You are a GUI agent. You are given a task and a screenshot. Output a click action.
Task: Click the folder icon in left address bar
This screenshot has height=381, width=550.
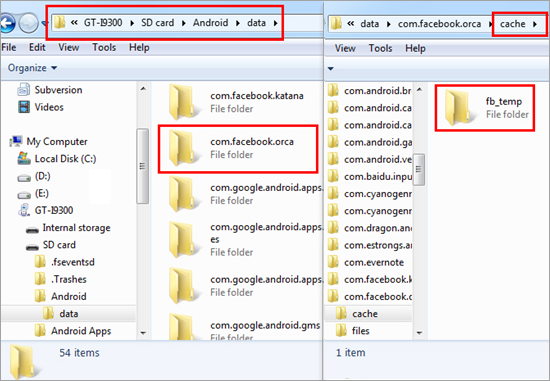click(59, 23)
